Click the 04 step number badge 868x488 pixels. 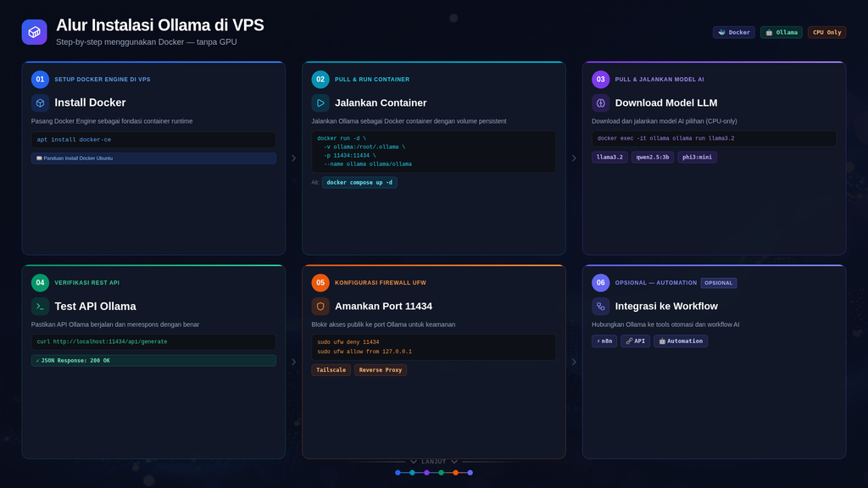click(x=40, y=283)
